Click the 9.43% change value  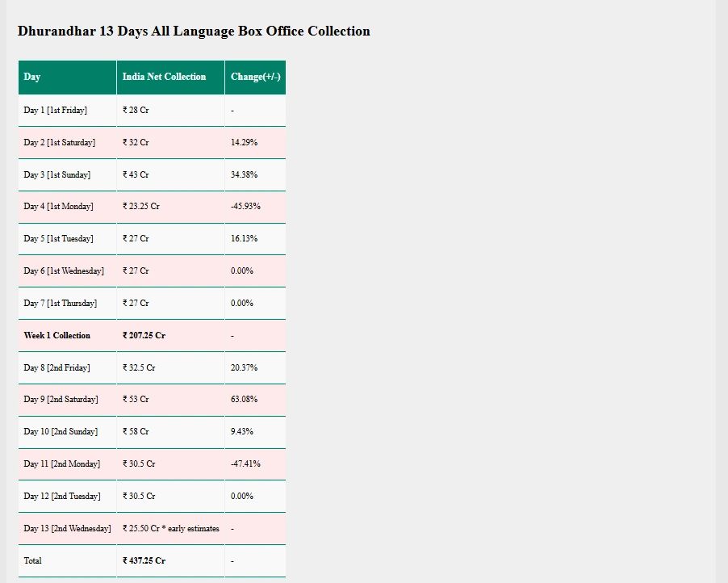tap(241, 432)
